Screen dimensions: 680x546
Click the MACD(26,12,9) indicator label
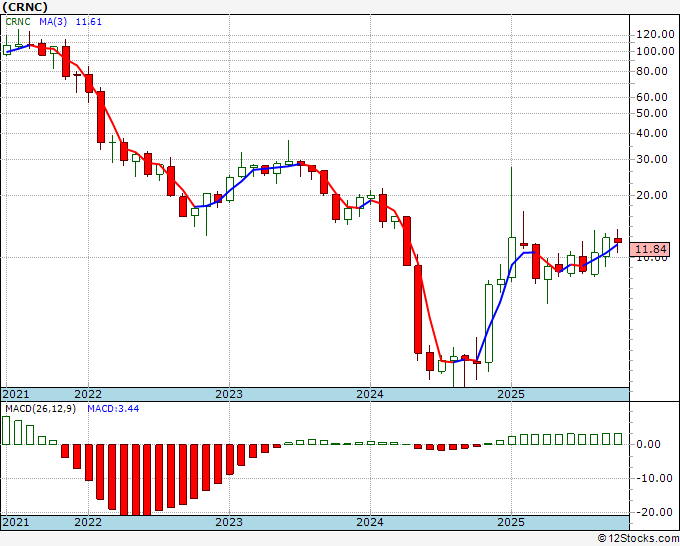pos(40,409)
